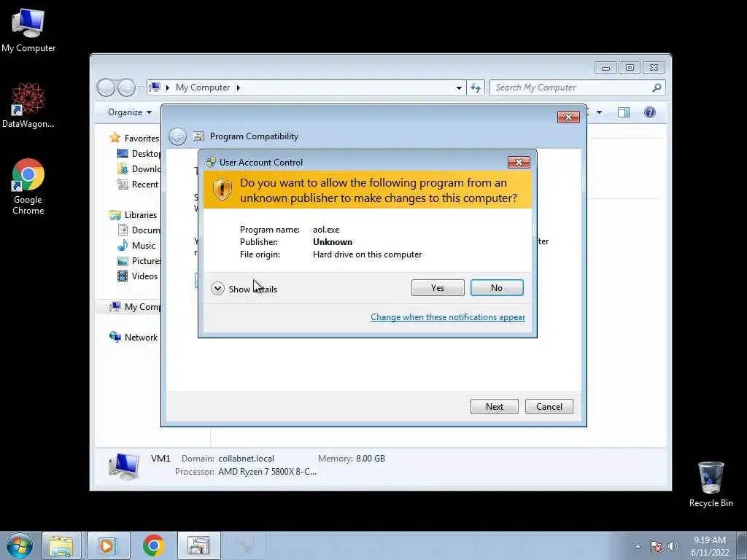Click the Memory 8.00 GB value
The height and width of the screenshot is (560, 747).
point(371,459)
